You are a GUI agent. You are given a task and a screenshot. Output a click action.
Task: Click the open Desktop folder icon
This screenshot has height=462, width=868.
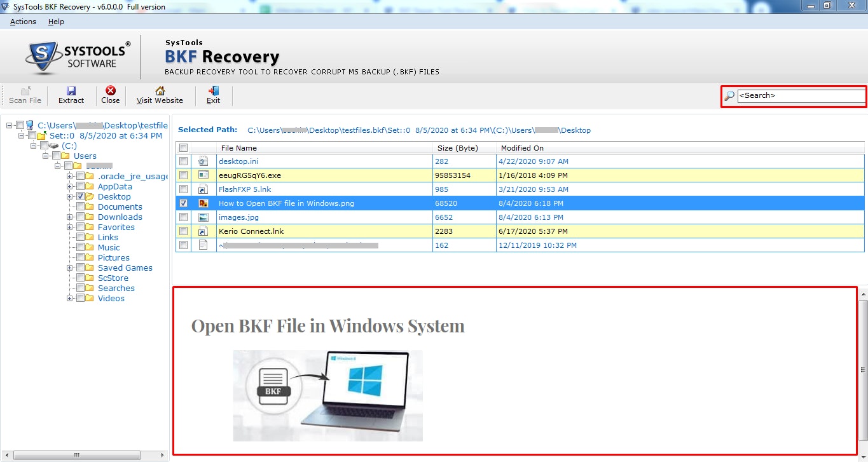click(x=90, y=196)
